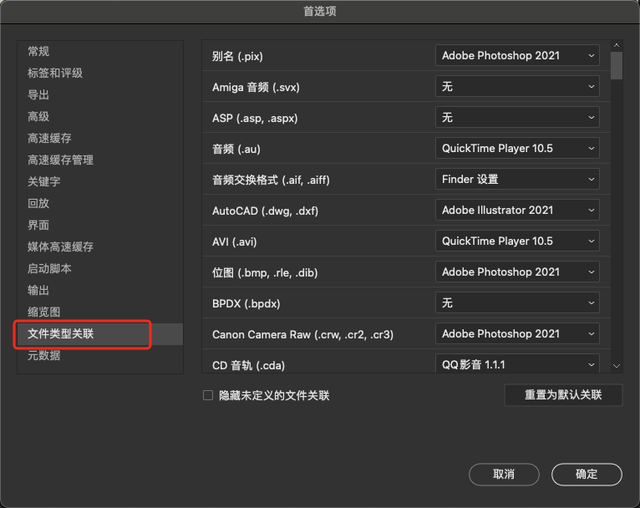
Task: Click the AutoCAD (.dwg, .dxf) label
Action: pyautogui.click(x=265, y=211)
